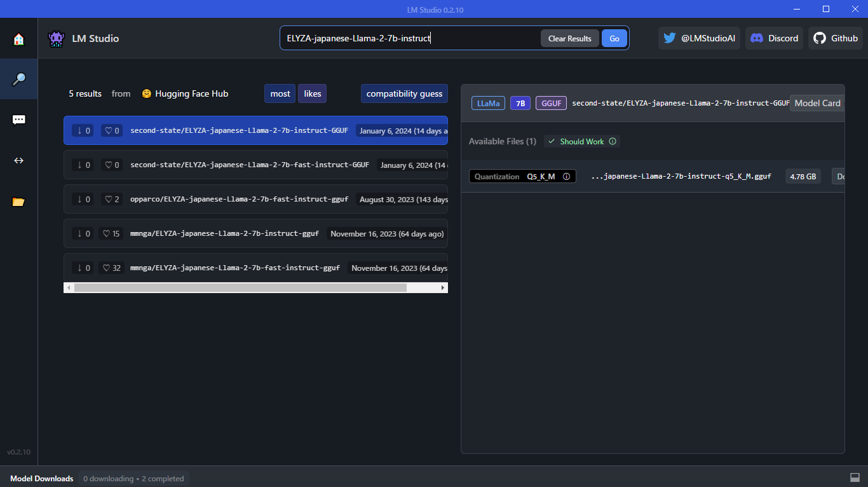Click the January 6, 2024 date in first result
The height and width of the screenshot is (487, 868).
point(402,131)
